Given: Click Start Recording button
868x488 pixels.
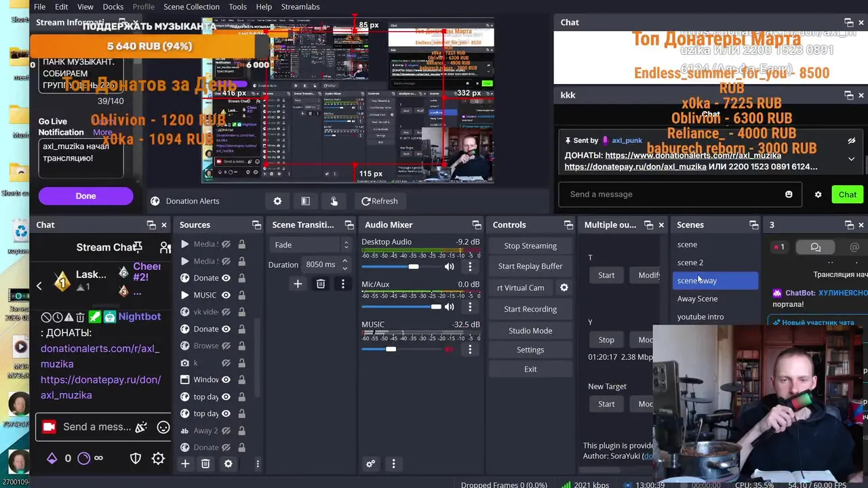Looking at the screenshot, I should click(x=530, y=309).
